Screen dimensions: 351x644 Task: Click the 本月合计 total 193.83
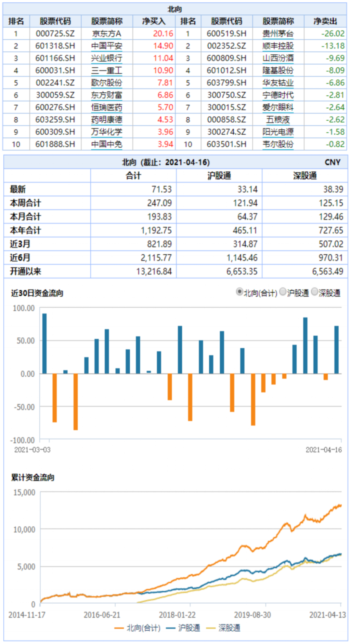[x=159, y=217]
